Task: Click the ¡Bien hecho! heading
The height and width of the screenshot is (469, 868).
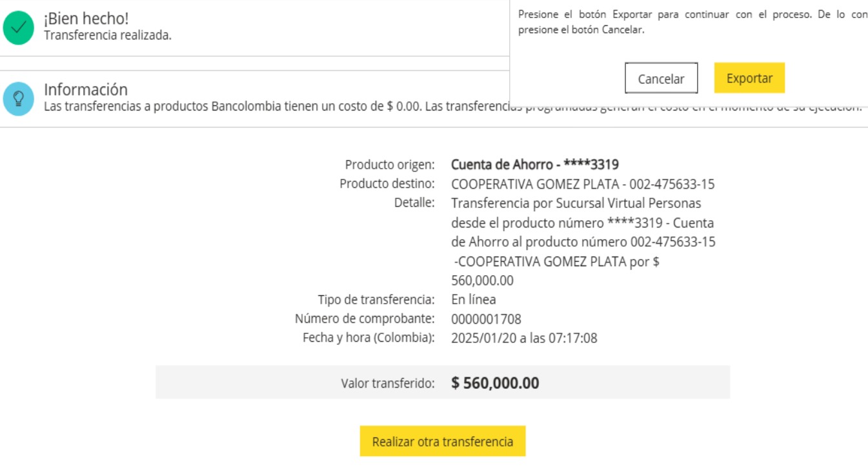Action: pyautogui.click(x=86, y=19)
